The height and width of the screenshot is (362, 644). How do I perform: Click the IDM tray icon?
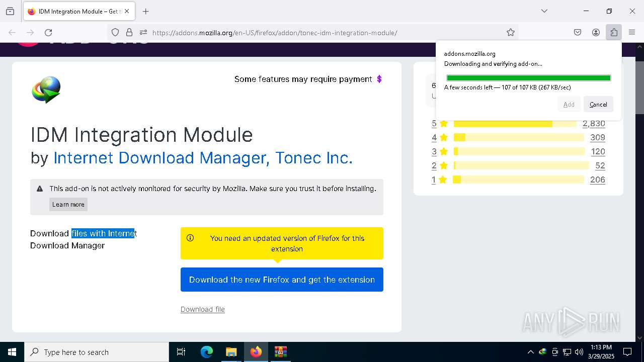click(x=542, y=352)
